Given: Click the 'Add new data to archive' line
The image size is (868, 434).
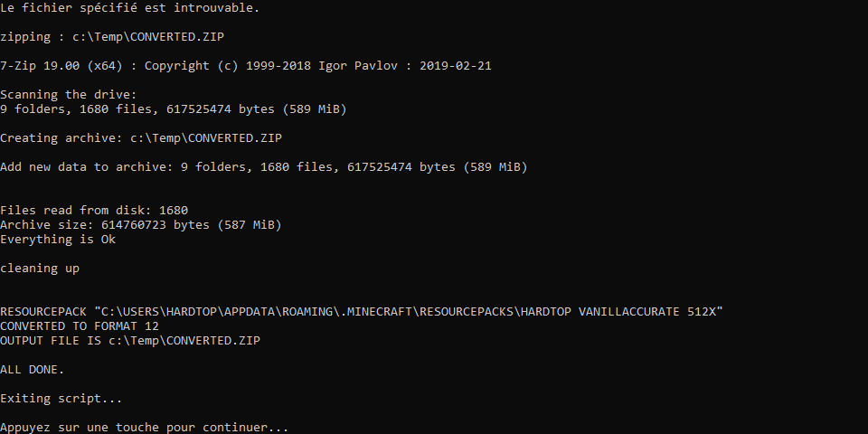Looking at the screenshot, I should pyautogui.click(x=263, y=167).
